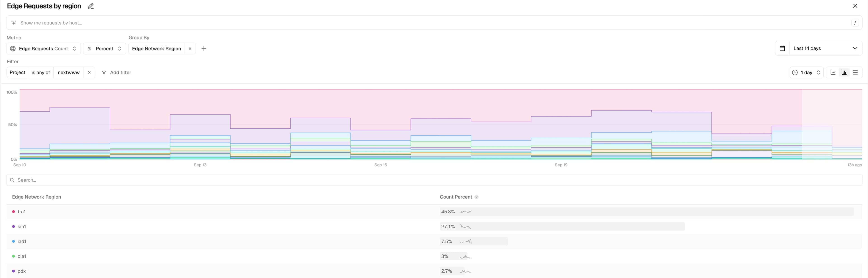Click the pencil edit title icon
The image size is (868, 278).
pyautogui.click(x=91, y=6)
